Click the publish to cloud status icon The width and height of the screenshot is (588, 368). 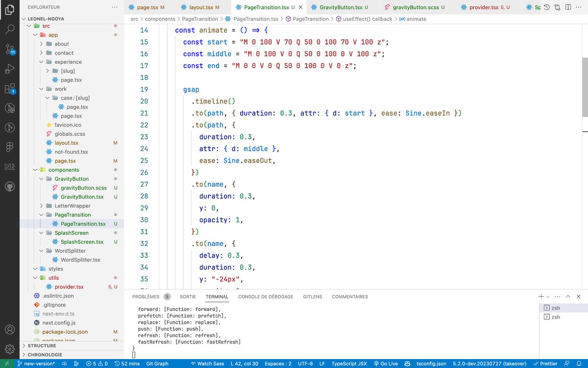65,364
